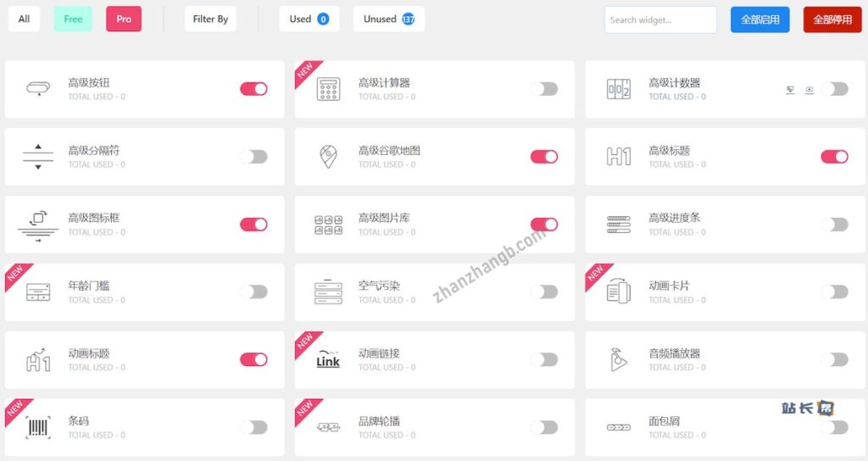The width and height of the screenshot is (868, 461).
Task: Click the 面包屑 breadcrumb icon
Action: pos(618,427)
